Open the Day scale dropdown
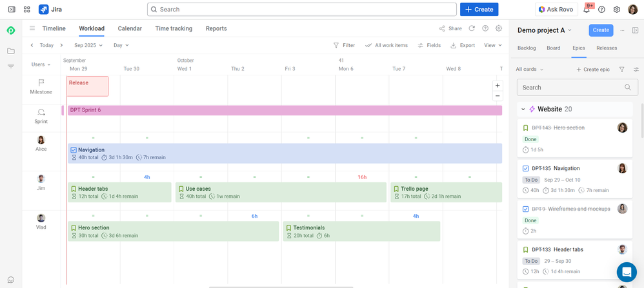The width and height of the screenshot is (644, 288). [121, 46]
